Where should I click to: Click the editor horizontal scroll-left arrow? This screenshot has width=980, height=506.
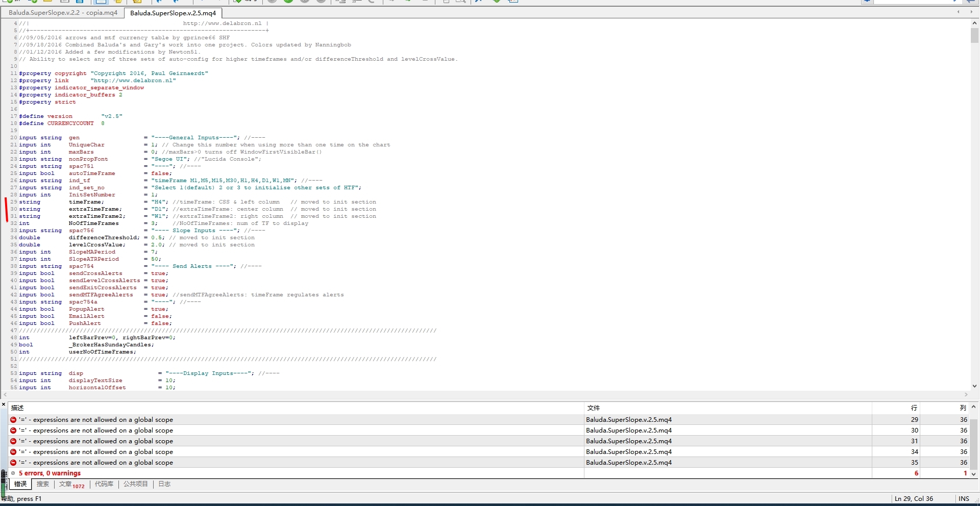coord(5,395)
